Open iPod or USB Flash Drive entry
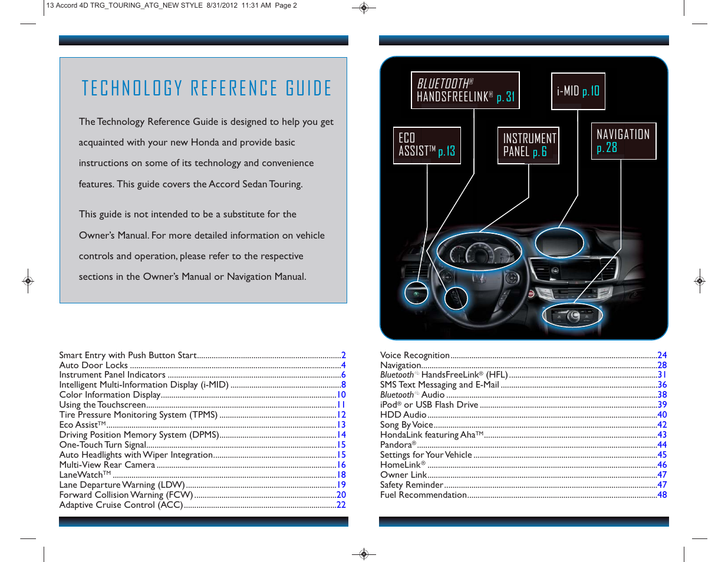The width and height of the screenshot is (728, 562). tap(523, 405)
